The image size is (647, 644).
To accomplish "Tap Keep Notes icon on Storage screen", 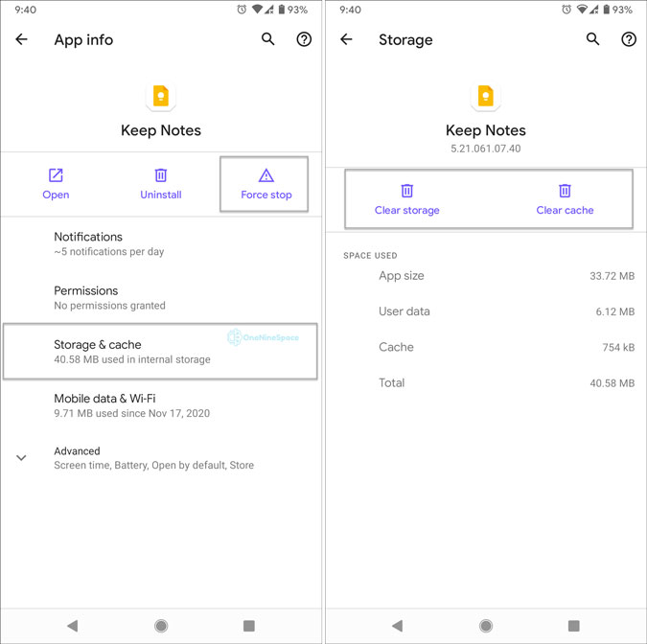I will click(486, 97).
